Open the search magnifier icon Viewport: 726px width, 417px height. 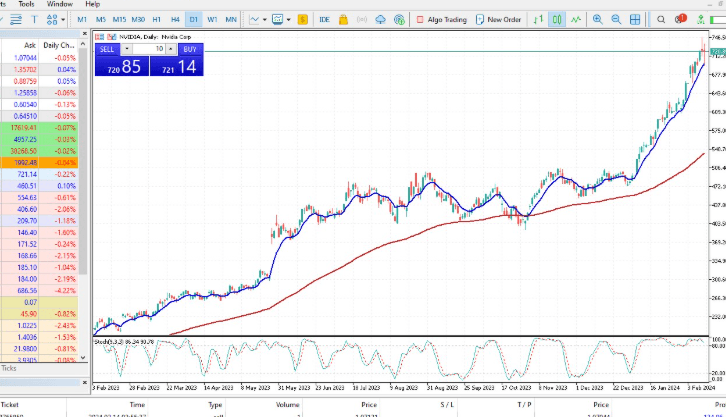pos(661,19)
